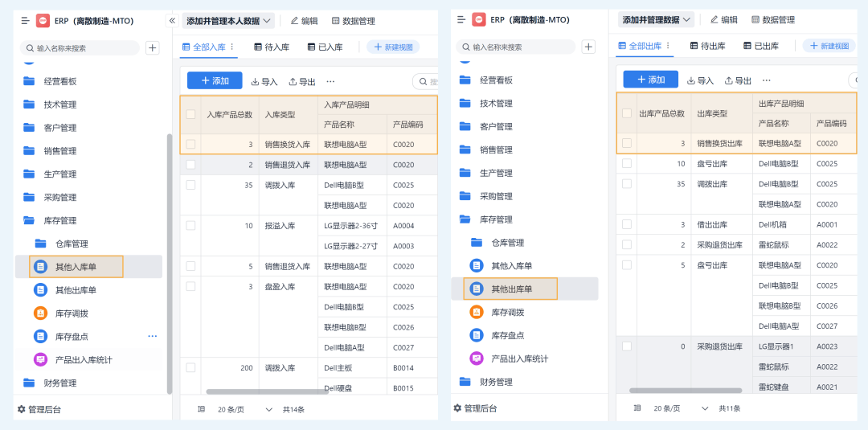Tick the select-all checkbox in 入库 table header
The image size is (868, 430).
pyautogui.click(x=190, y=114)
